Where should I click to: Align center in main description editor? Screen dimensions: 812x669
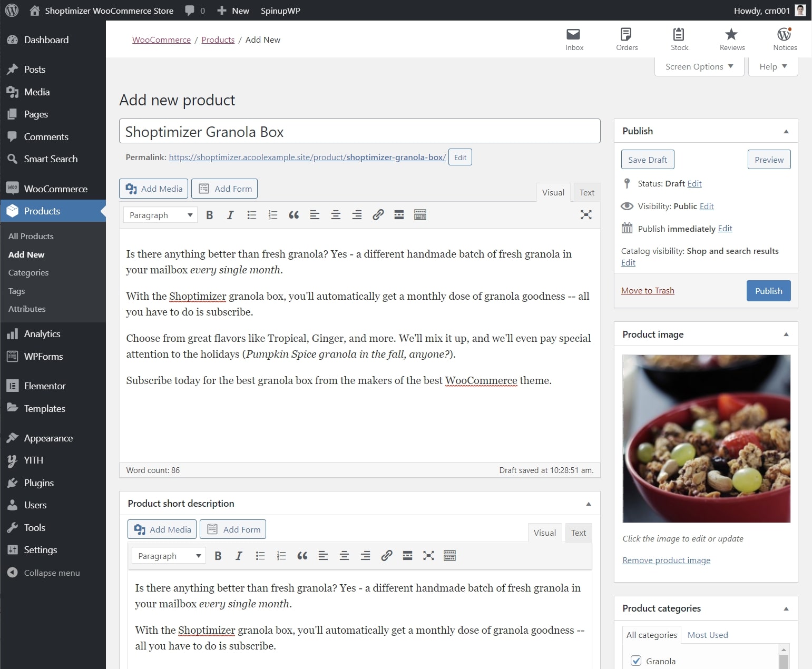336,215
